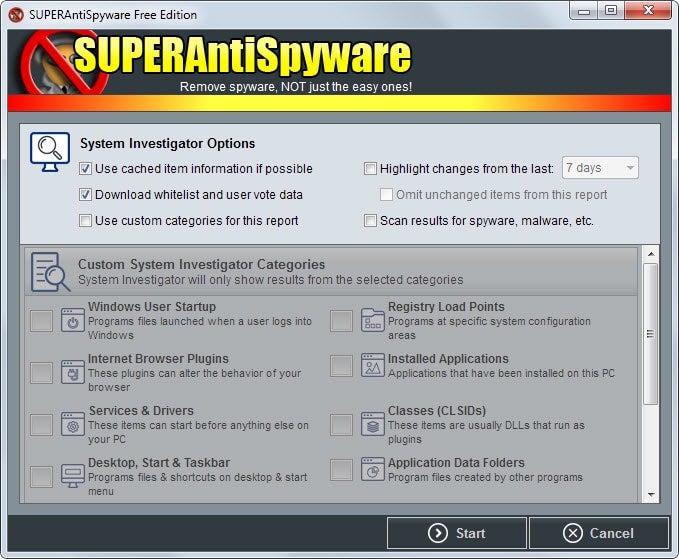Minimize the SUPERAntiSpyware window

click(584, 10)
